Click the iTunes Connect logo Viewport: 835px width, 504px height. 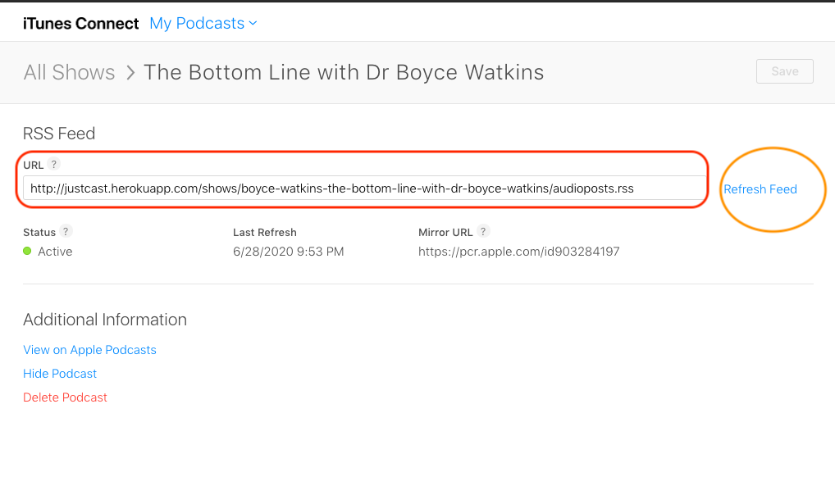pos(80,24)
